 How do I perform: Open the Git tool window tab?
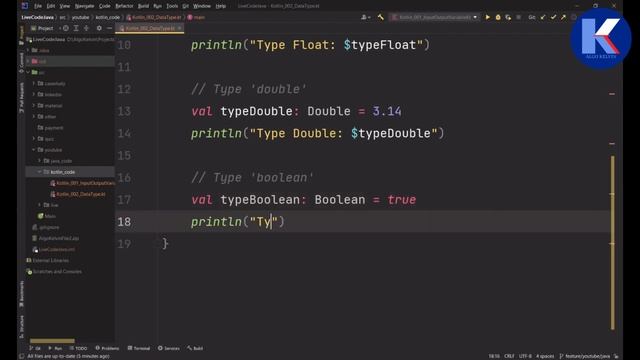(35, 348)
